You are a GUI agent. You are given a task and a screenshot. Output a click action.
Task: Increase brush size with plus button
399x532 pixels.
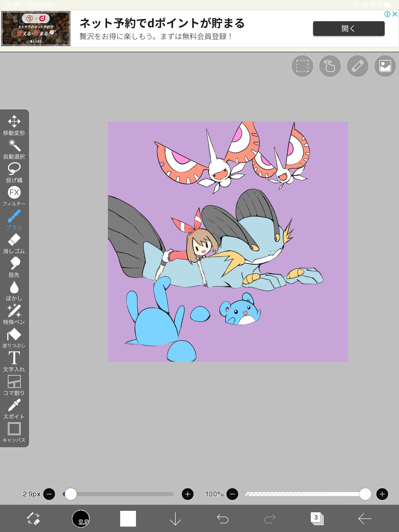pos(187,494)
